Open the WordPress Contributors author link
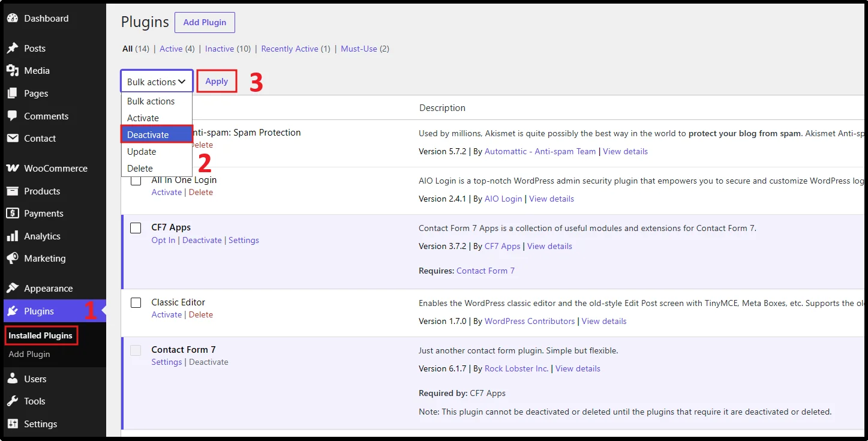Screen dimensions: 868x441 coord(530,322)
